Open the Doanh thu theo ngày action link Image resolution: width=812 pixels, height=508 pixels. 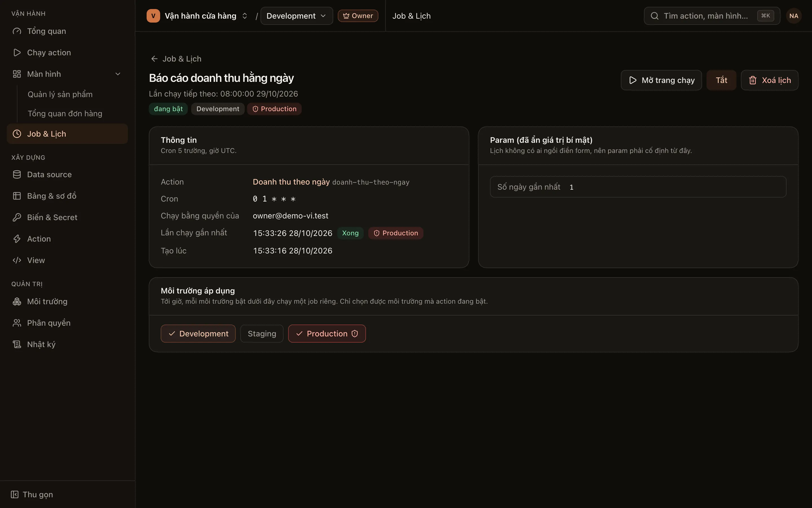291,182
